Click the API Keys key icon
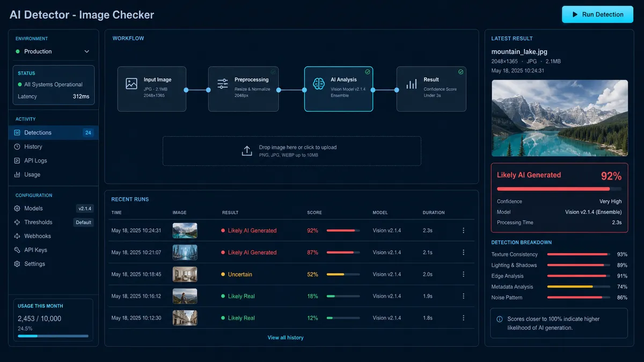The width and height of the screenshot is (644, 362). (x=17, y=250)
